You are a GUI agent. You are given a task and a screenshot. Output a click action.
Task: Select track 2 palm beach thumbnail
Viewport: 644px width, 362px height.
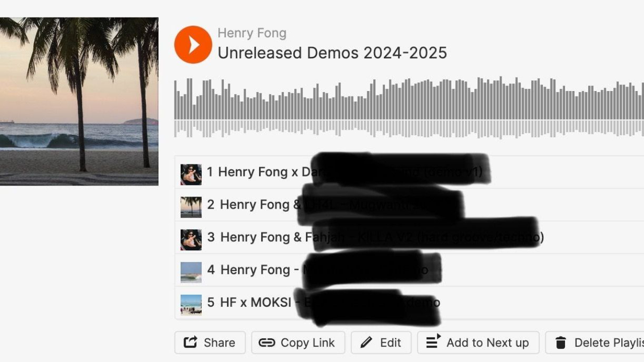pos(191,207)
